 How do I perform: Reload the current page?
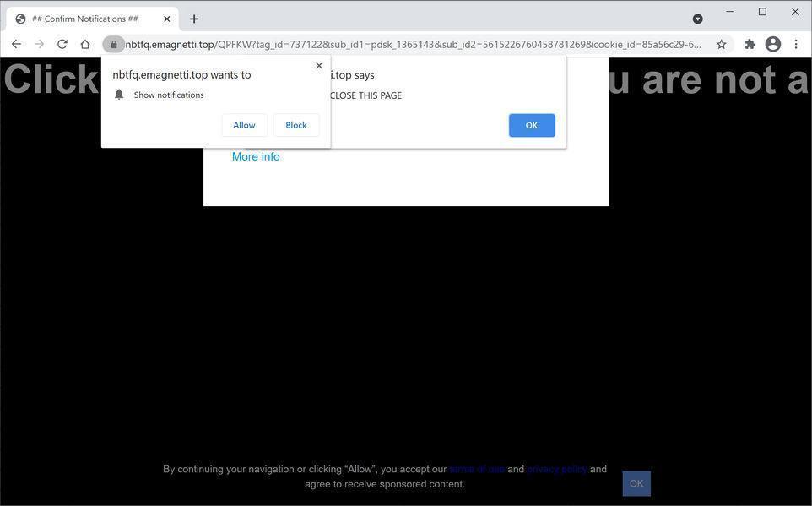pyautogui.click(x=62, y=43)
